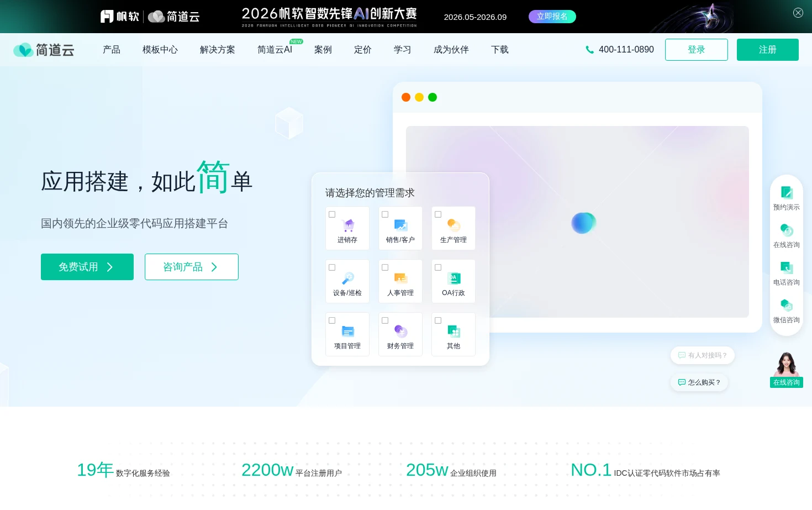Check the 项目管理 checkbox
The height and width of the screenshot is (510, 812).
[332, 320]
